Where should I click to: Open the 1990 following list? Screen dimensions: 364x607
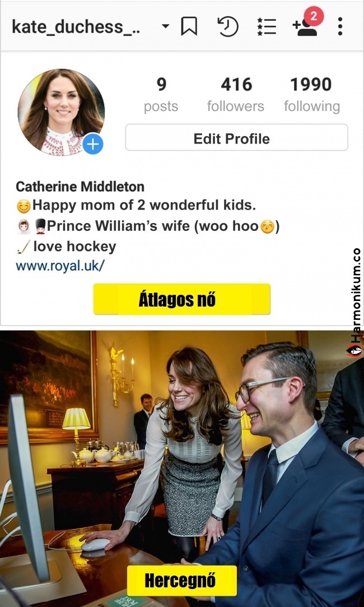click(312, 95)
